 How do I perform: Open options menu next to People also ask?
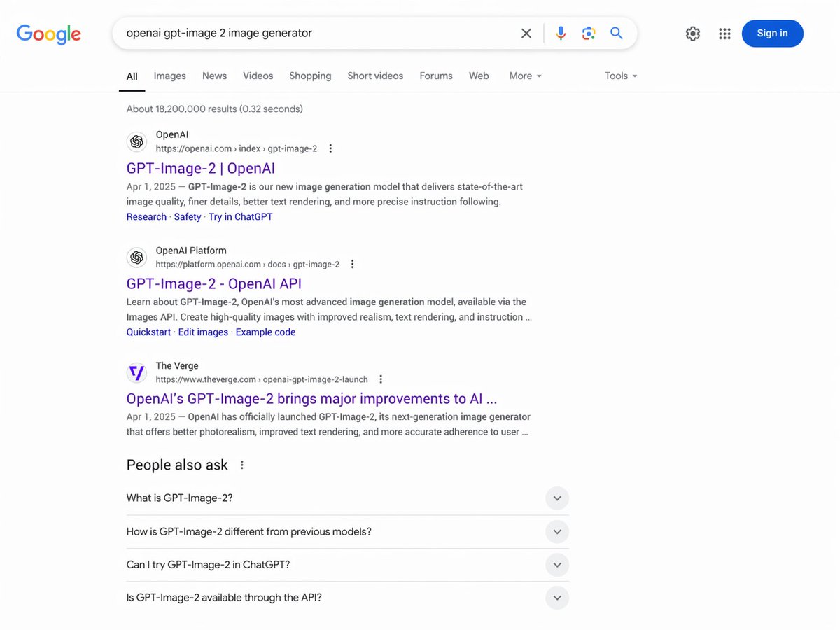coord(241,464)
